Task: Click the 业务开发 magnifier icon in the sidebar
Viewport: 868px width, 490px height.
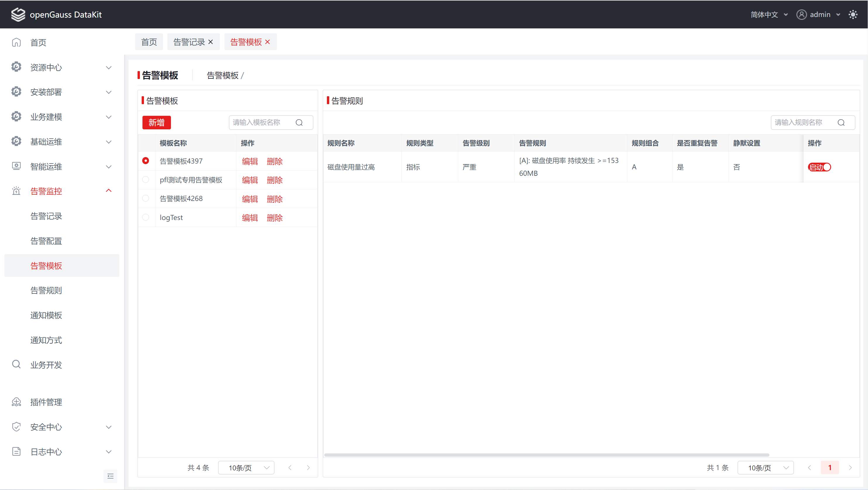Action: [x=16, y=365]
